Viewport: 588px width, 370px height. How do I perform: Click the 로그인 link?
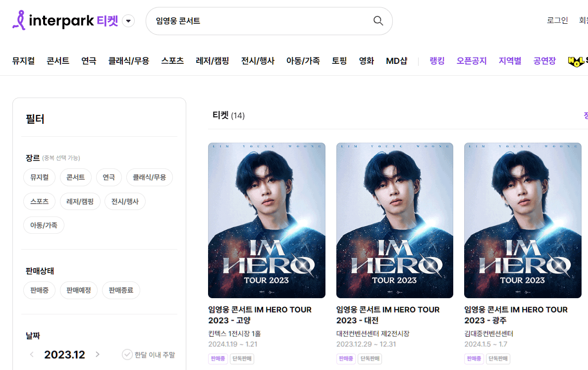coord(557,20)
